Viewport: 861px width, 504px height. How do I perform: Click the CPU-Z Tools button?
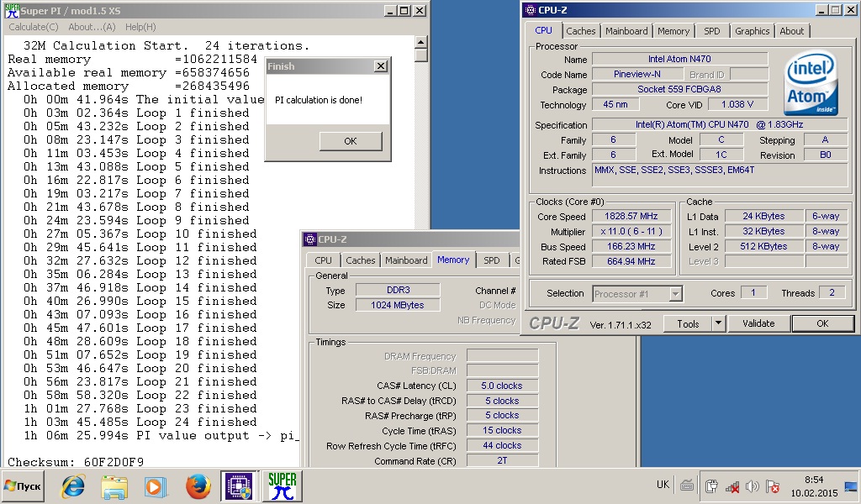coord(688,324)
